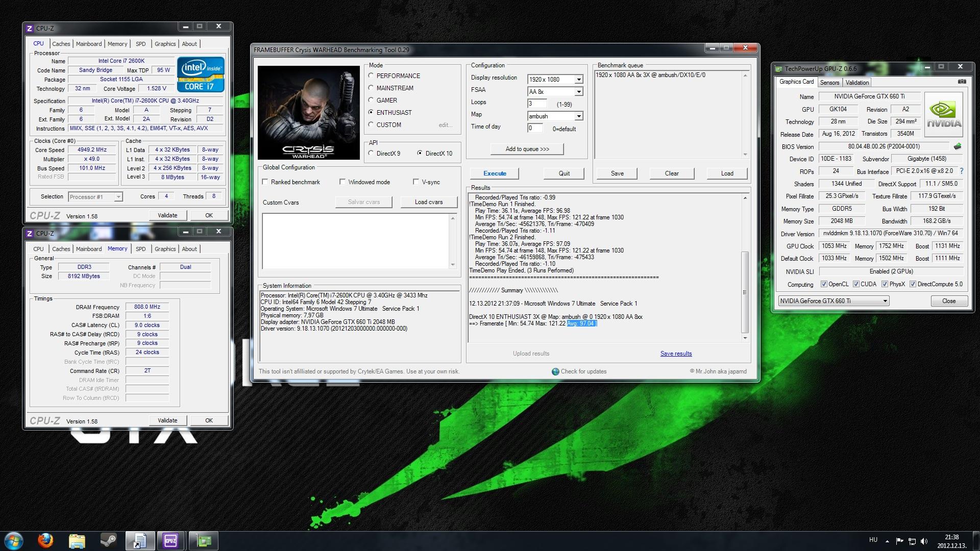Click the Time of day input field

(535, 128)
